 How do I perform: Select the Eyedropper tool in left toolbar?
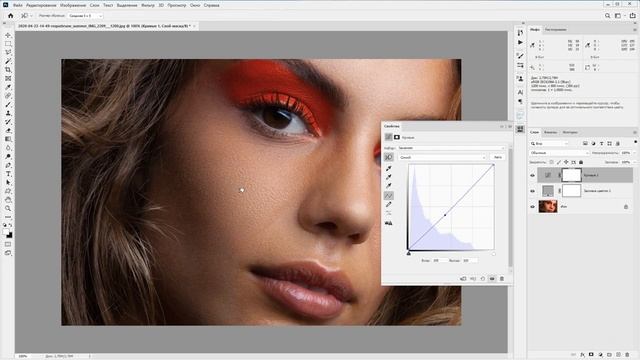point(8,87)
